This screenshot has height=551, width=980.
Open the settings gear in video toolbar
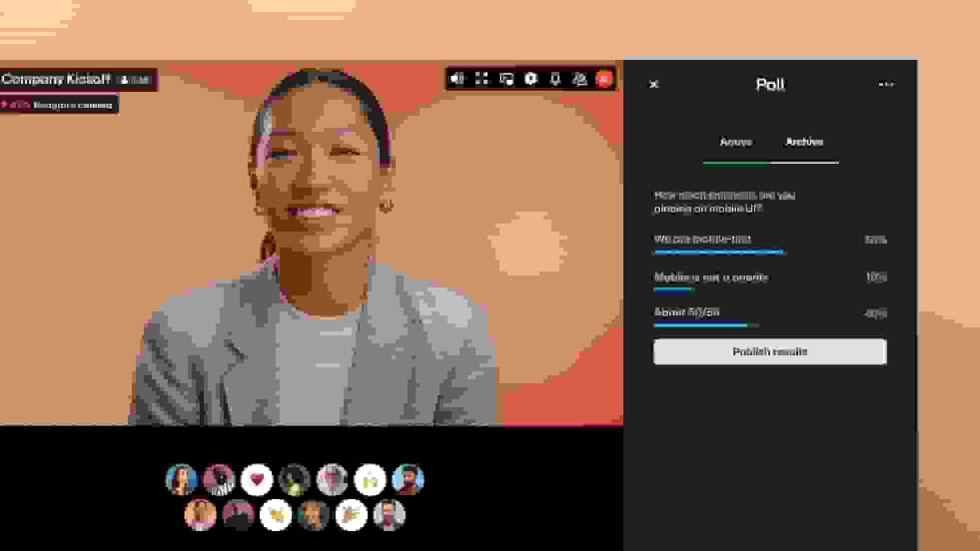click(530, 79)
